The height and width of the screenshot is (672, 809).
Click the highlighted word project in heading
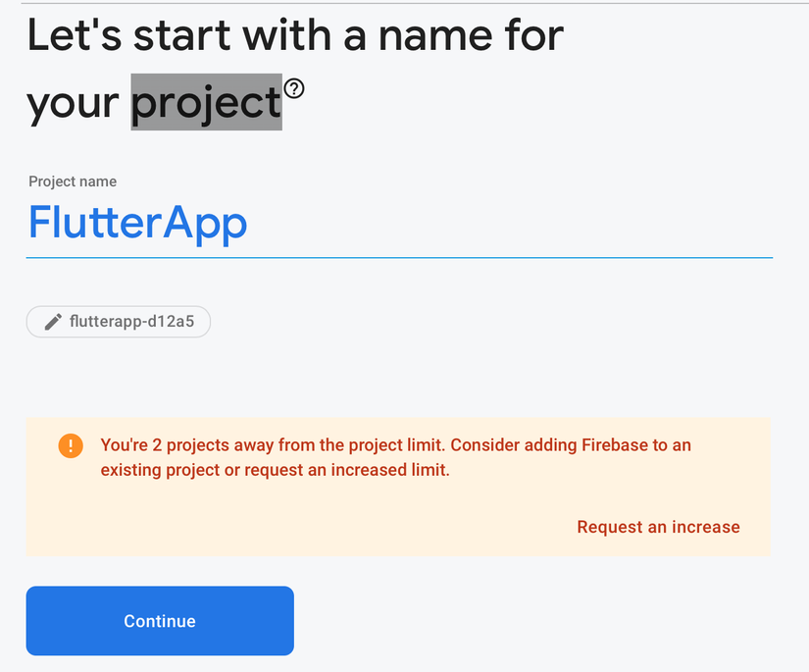206,101
